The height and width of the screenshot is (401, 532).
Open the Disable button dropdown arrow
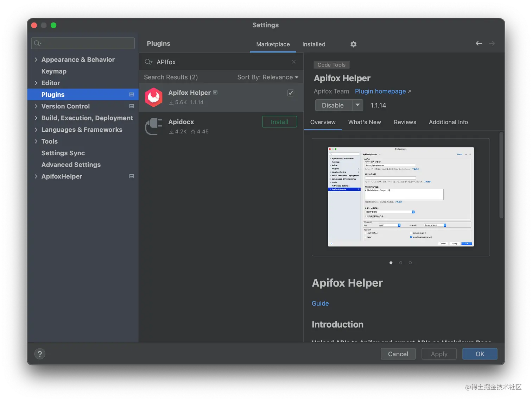coord(357,105)
